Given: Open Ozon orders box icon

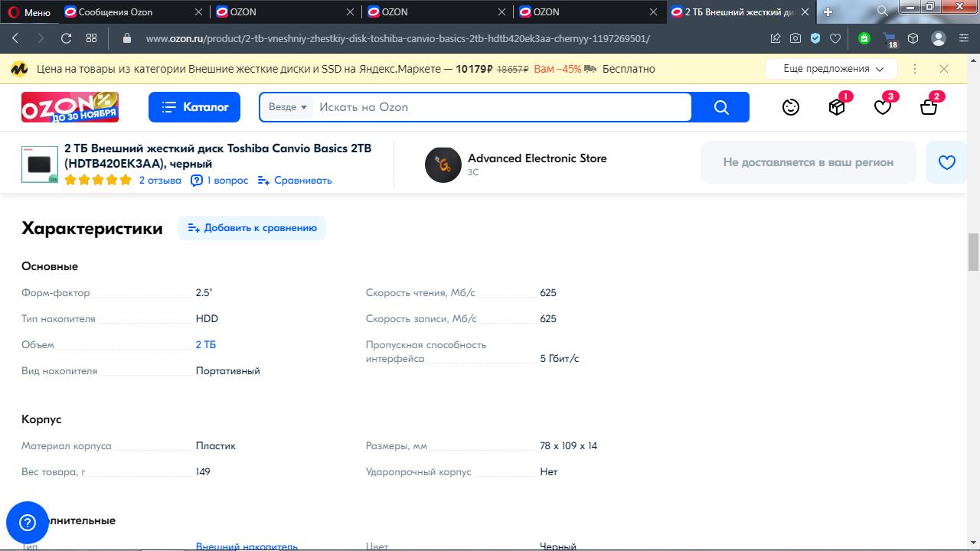Looking at the screenshot, I should coord(838,106).
